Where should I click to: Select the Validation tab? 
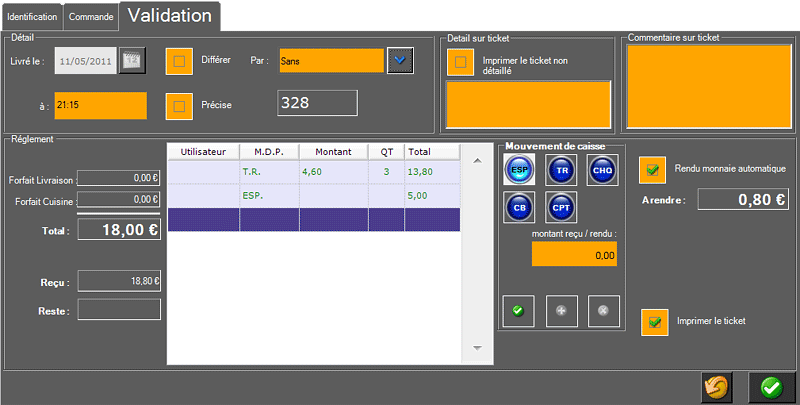(x=169, y=15)
